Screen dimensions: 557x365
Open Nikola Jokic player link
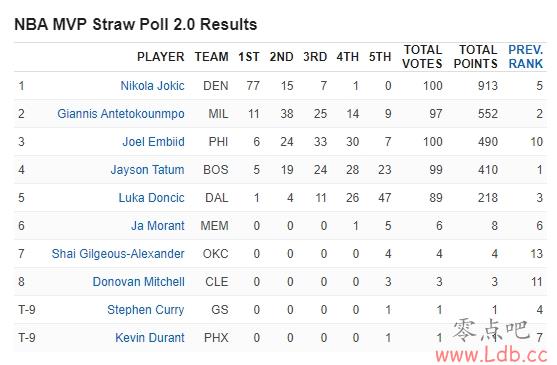click(152, 86)
